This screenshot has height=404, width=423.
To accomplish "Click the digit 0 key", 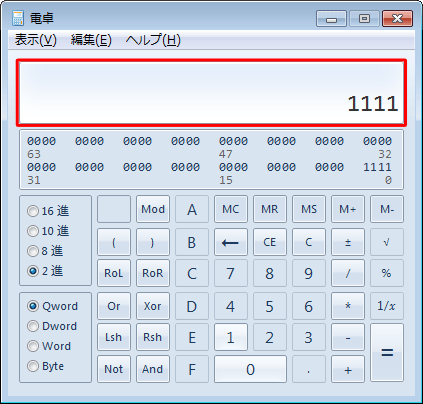I will click(250, 369).
